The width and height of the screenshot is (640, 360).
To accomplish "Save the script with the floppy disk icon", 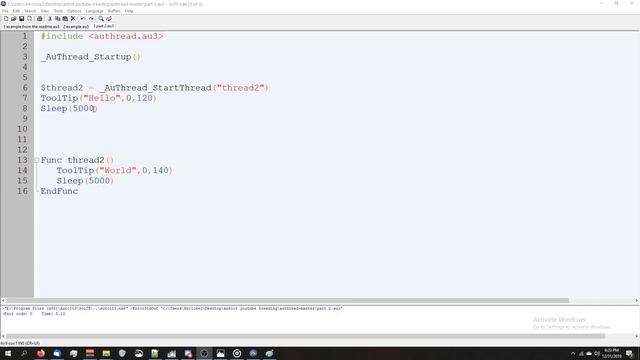I will (x=21, y=19).
